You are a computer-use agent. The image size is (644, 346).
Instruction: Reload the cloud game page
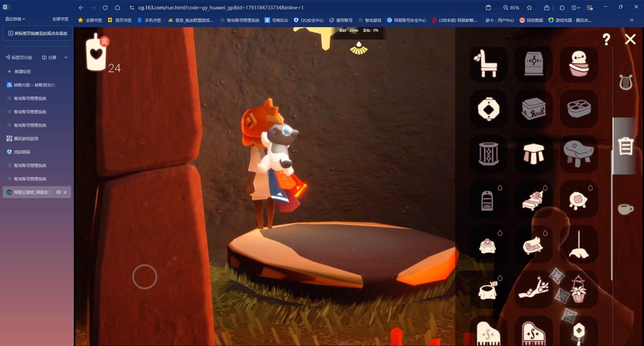click(105, 7)
